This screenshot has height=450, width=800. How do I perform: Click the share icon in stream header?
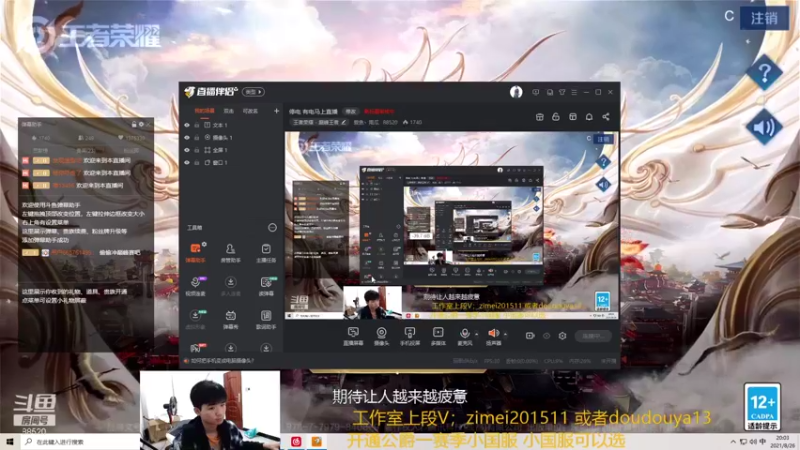(x=606, y=117)
